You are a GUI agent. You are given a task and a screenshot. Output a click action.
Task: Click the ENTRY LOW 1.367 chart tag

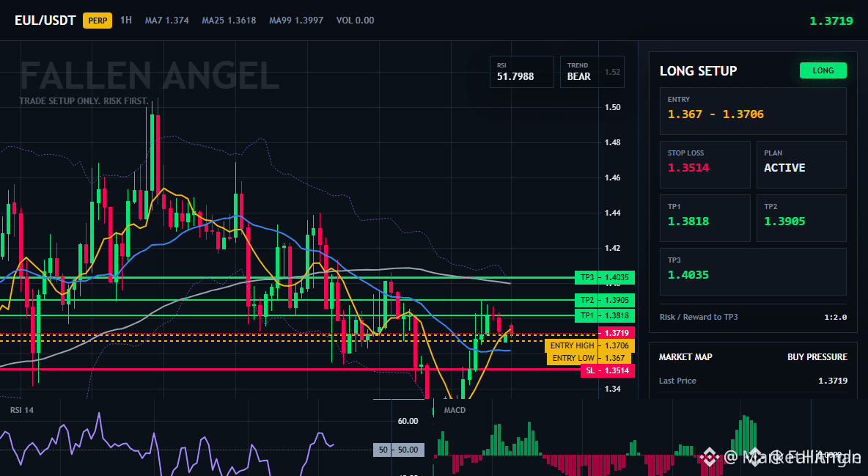point(589,358)
